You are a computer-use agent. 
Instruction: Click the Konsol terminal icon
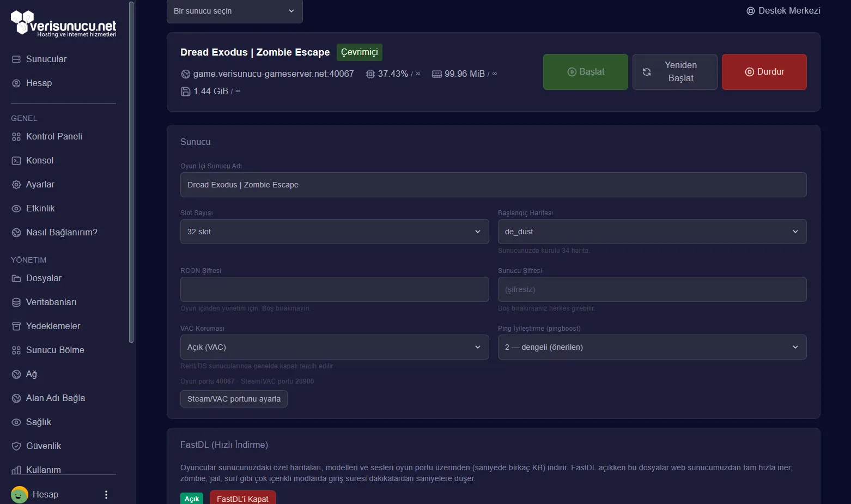coord(16,161)
